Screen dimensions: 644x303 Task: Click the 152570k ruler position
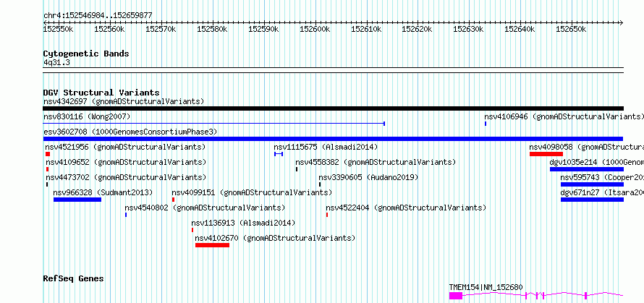[161, 29]
